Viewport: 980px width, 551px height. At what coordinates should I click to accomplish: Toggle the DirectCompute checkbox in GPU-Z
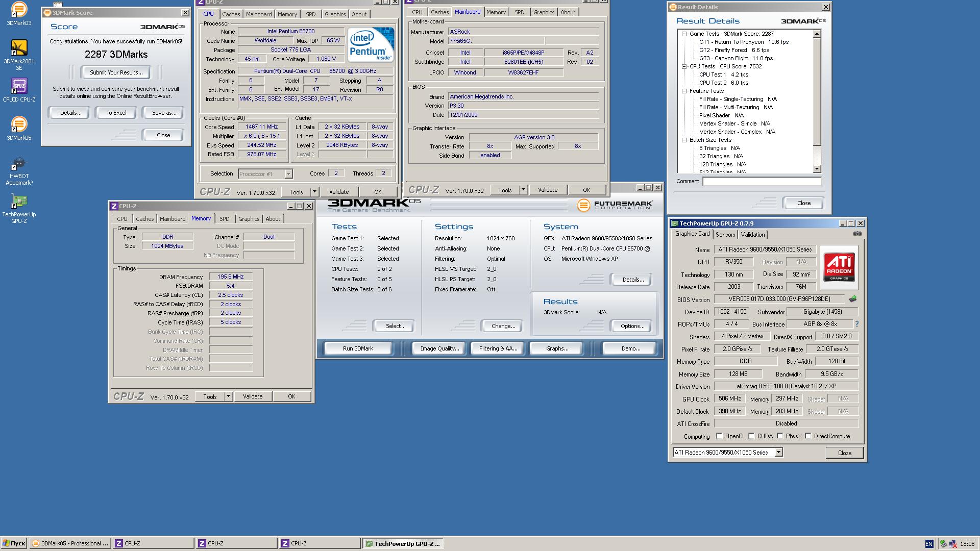tap(808, 436)
